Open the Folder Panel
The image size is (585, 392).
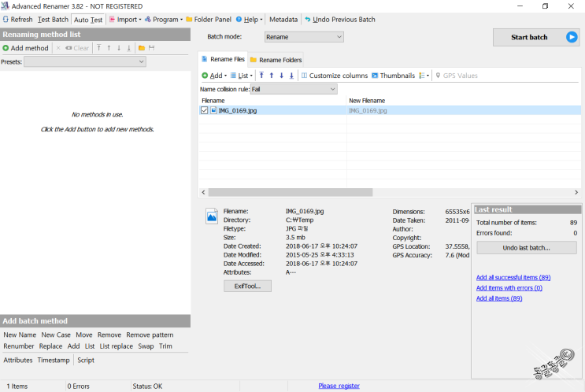[x=208, y=19]
